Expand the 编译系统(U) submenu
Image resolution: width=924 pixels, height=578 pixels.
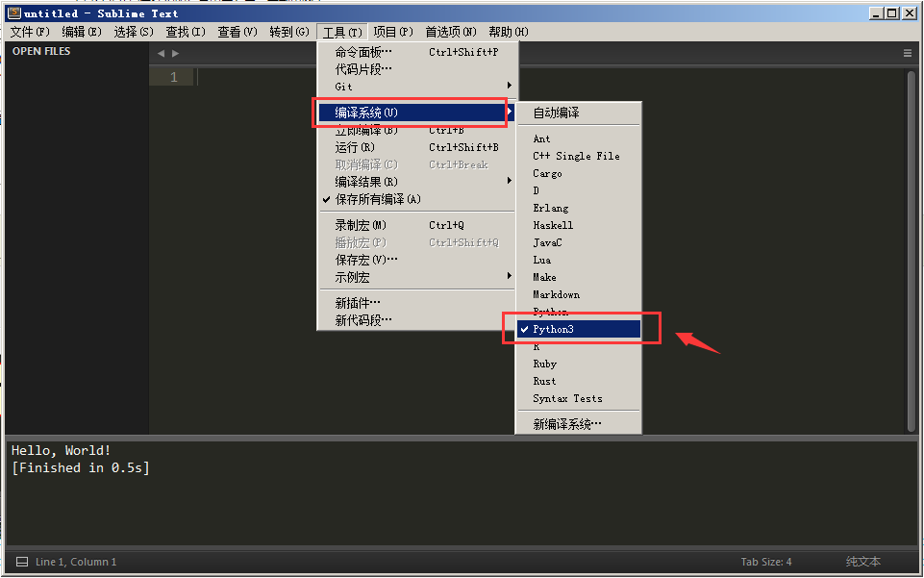416,112
